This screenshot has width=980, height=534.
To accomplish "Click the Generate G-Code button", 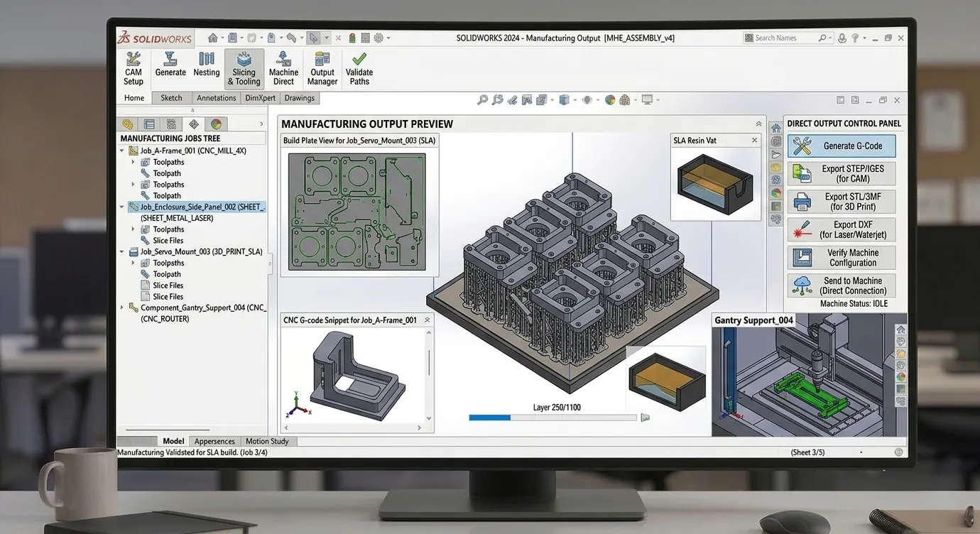I will click(842, 146).
